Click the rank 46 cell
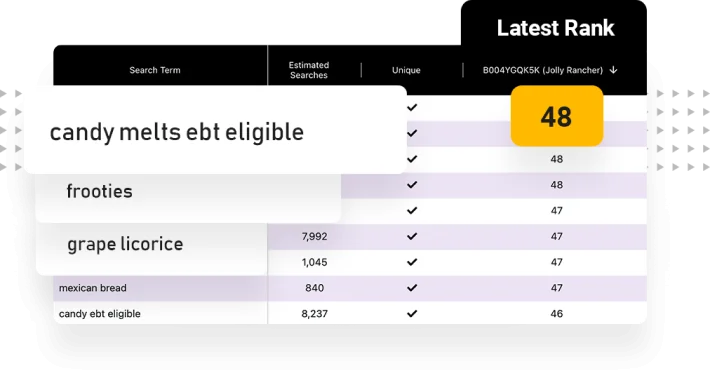Screen dimensions: 710x375 pos(556,313)
